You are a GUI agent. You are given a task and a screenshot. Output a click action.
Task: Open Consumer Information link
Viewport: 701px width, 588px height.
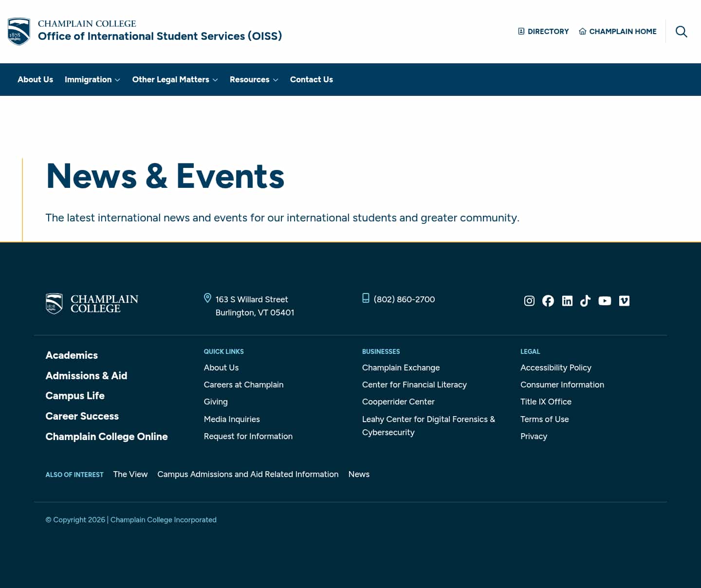[562, 385]
